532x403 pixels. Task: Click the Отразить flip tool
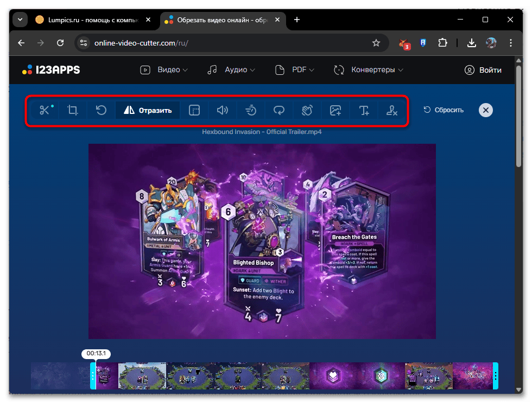(x=148, y=110)
